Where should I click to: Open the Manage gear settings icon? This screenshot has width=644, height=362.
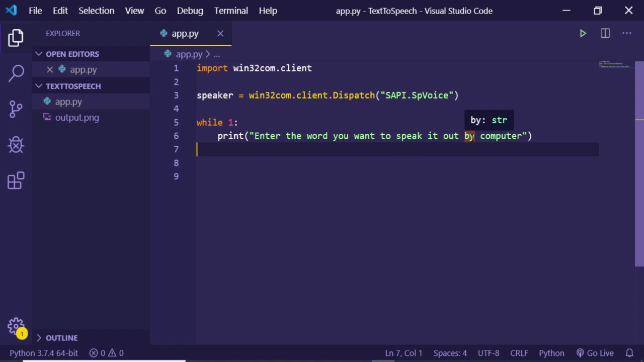coord(16,326)
